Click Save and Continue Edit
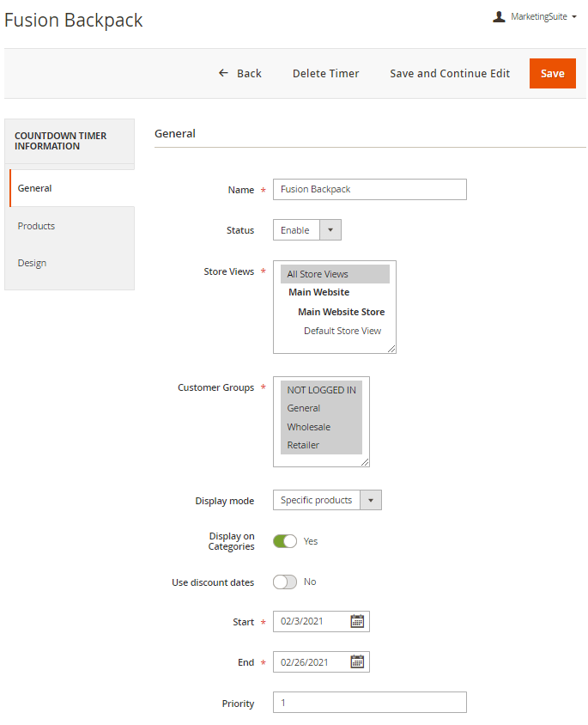The width and height of the screenshot is (588, 725). (450, 73)
